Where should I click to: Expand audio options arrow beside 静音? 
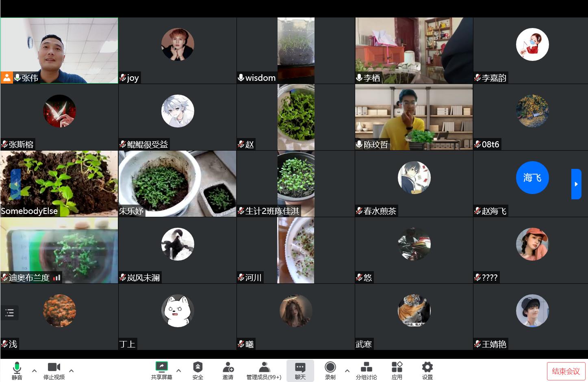coord(34,371)
